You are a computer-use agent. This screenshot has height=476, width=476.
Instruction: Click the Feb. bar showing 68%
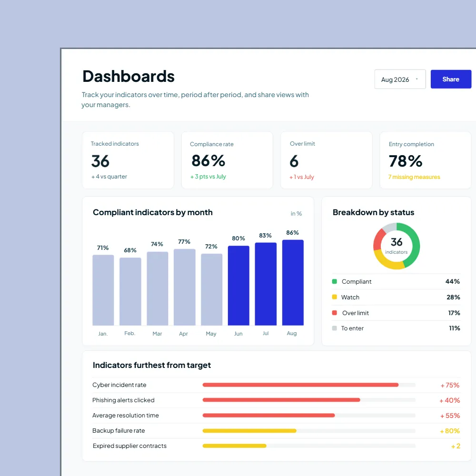[130, 291]
